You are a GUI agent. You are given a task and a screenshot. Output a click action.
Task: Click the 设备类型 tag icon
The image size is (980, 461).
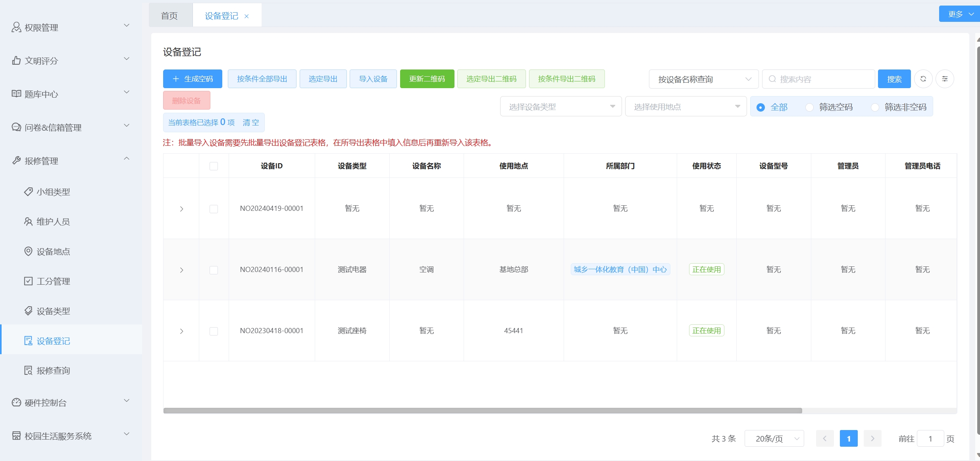[x=28, y=311]
